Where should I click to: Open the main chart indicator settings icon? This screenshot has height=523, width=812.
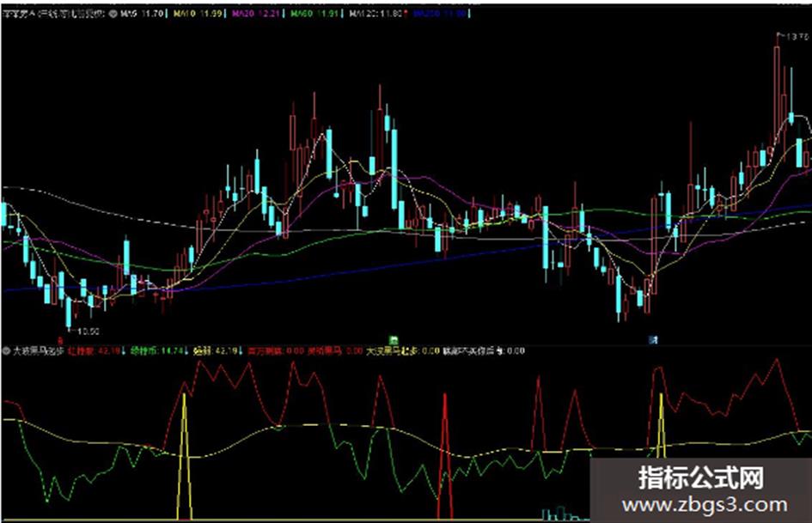(x=113, y=14)
